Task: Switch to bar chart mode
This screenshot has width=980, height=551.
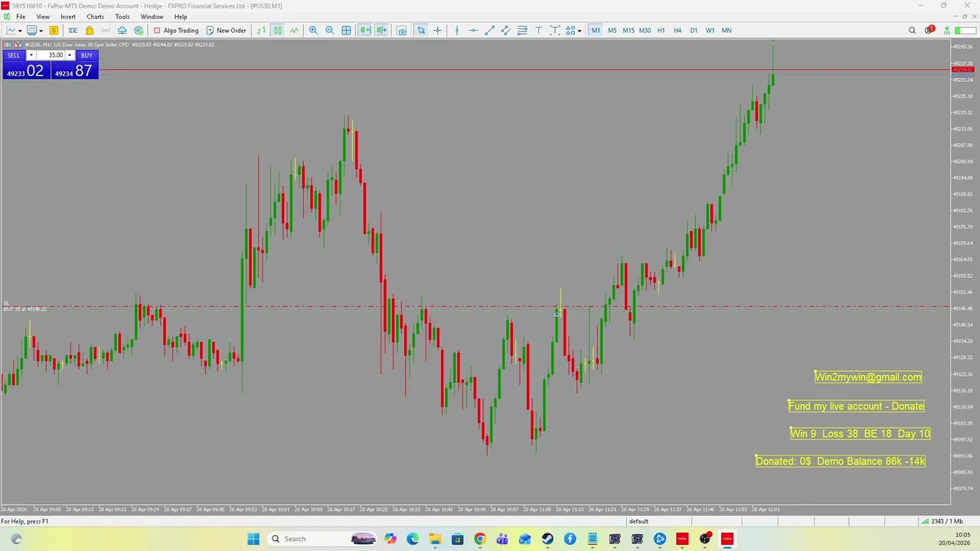Action: (262, 31)
